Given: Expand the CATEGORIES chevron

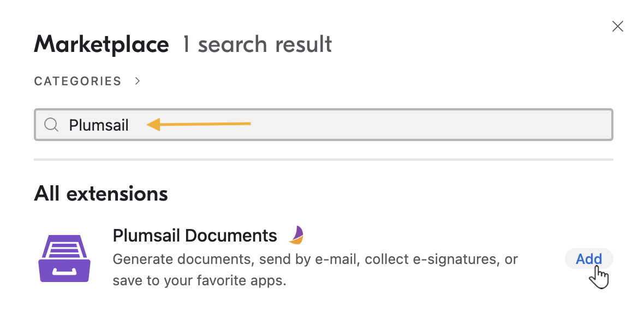Looking at the screenshot, I should click(x=137, y=80).
